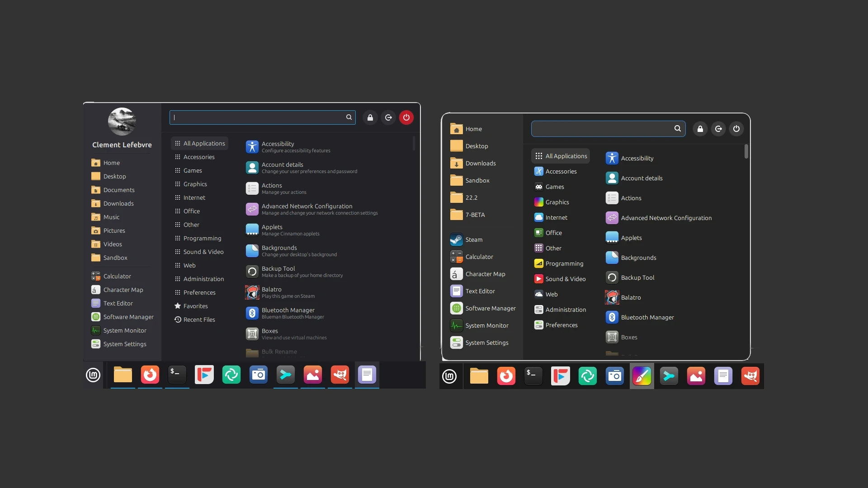868x488 pixels.
Task: Open the screenshot camera icon in left taskbar
Action: pyautogui.click(x=258, y=375)
